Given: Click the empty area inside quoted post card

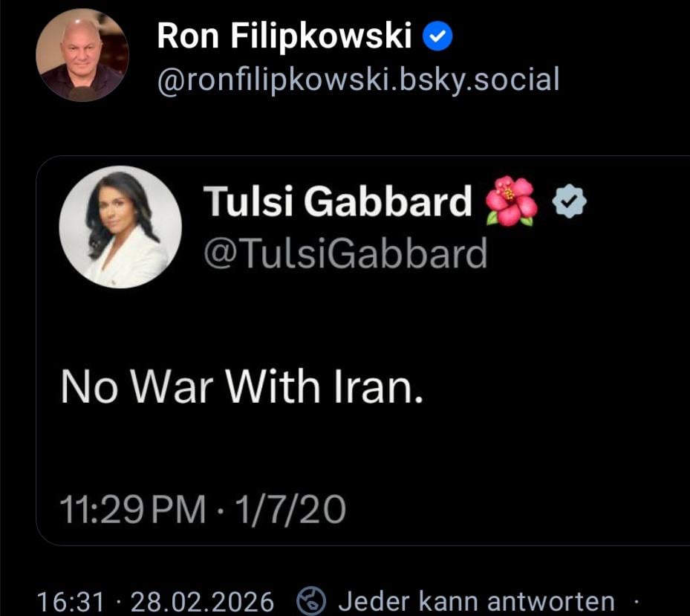Looking at the screenshot, I should pyautogui.click(x=520, y=446).
